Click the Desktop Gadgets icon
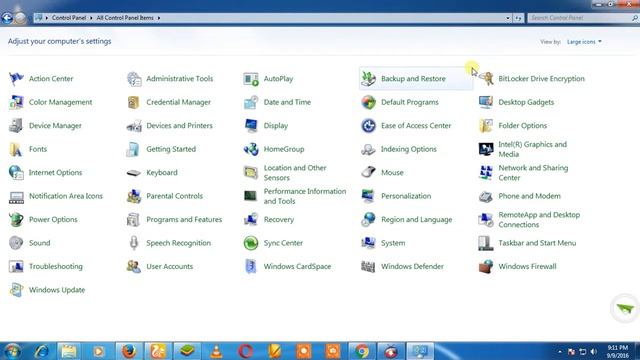The width and height of the screenshot is (640, 360). click(486, 102)
